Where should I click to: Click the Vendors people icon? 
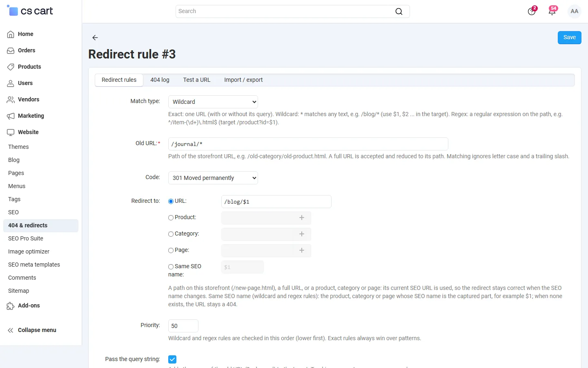coord(11,100)
